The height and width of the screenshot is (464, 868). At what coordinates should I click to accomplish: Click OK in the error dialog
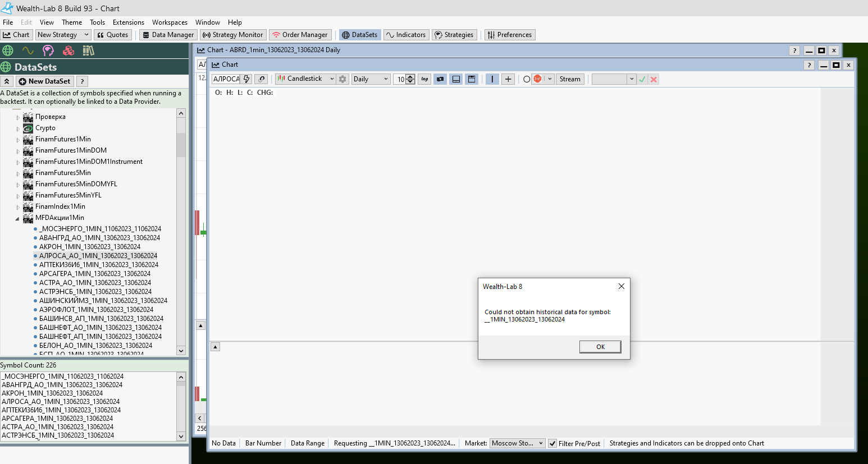coord(600,347)
